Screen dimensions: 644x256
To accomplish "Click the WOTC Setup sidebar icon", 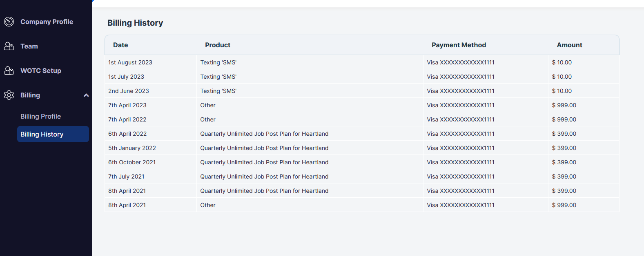I will (x=9, y=71).
